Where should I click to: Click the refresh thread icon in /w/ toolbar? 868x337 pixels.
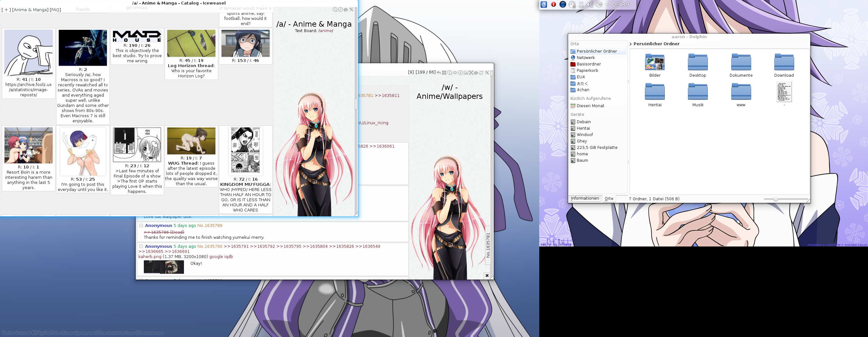[x=481, y=73]
